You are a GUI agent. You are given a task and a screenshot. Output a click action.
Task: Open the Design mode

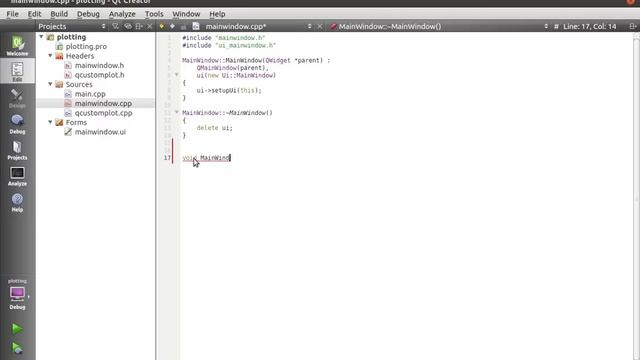17,98
